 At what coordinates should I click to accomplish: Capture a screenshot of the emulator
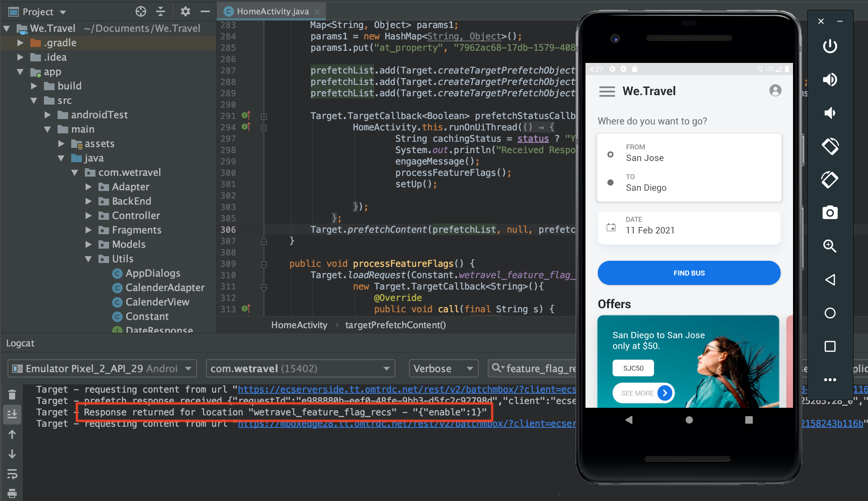(x=830, y=212)
